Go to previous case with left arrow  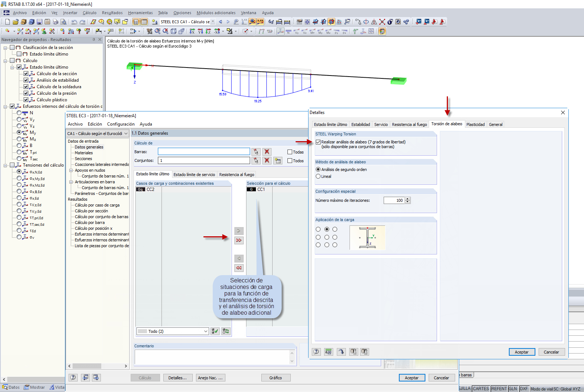pos(220,22)
